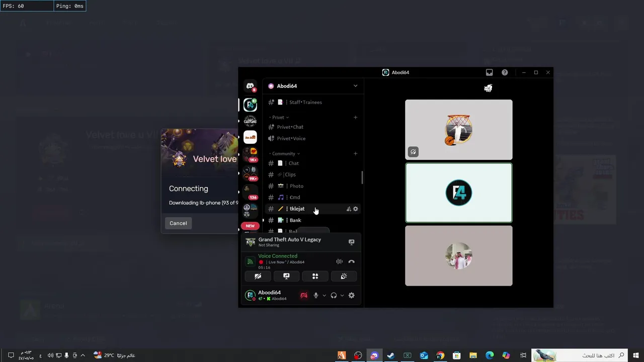Viewport: 644px width, 362px height.
Task: Open the orange-logo server icon
Action: 250,137
